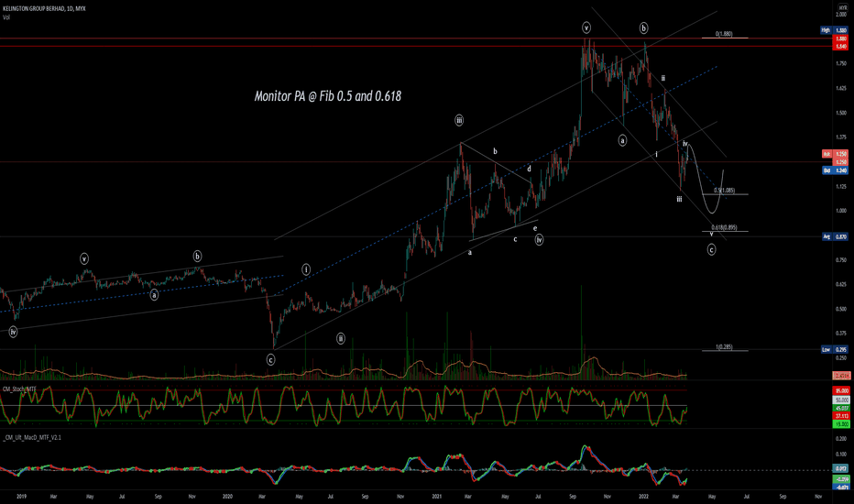Viewport: 854px width, 504px height.
Task: Click the Fib level label 1(0.285)
Action: coord(724,347)
